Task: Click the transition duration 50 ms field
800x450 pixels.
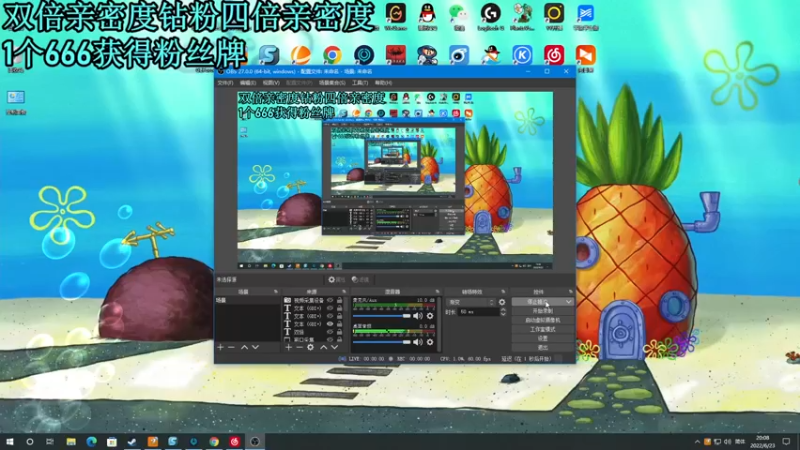Action: 479,312
